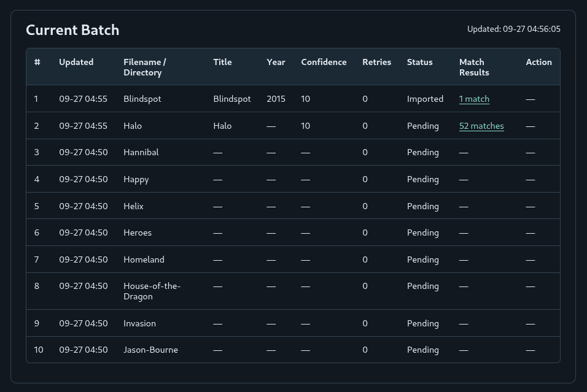Click the 'Pending' status in House-of-the-Dragon row
This screenshot has height=392, width=587.
tap(422, 286)
